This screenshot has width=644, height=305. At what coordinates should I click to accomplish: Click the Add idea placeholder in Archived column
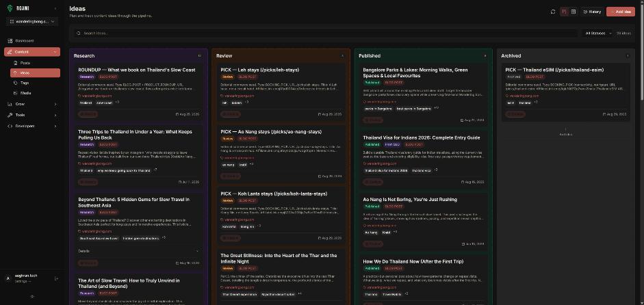[x=566, y=132]
